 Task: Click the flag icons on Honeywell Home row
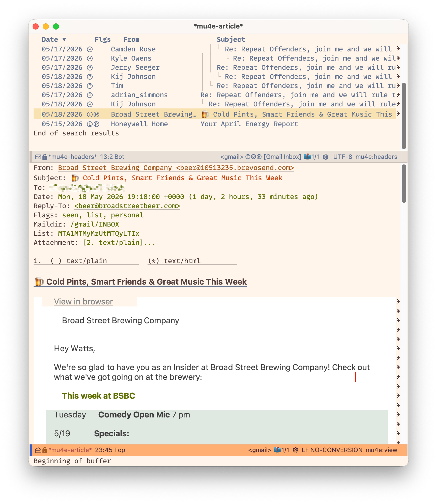93,124
